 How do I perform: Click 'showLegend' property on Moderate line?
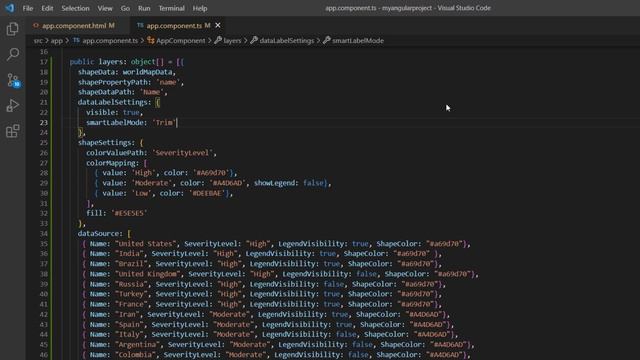[274, 183]
